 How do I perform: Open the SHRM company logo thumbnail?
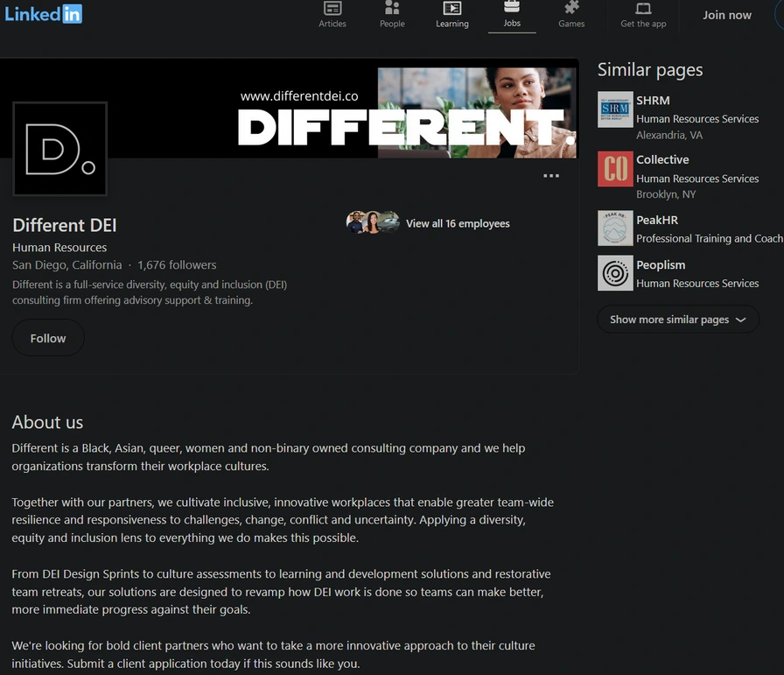(615, 109)
